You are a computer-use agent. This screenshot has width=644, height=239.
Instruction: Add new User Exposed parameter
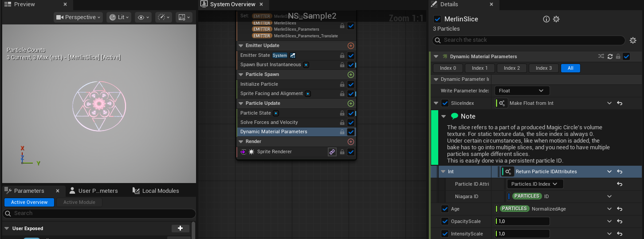click(180, 228)
